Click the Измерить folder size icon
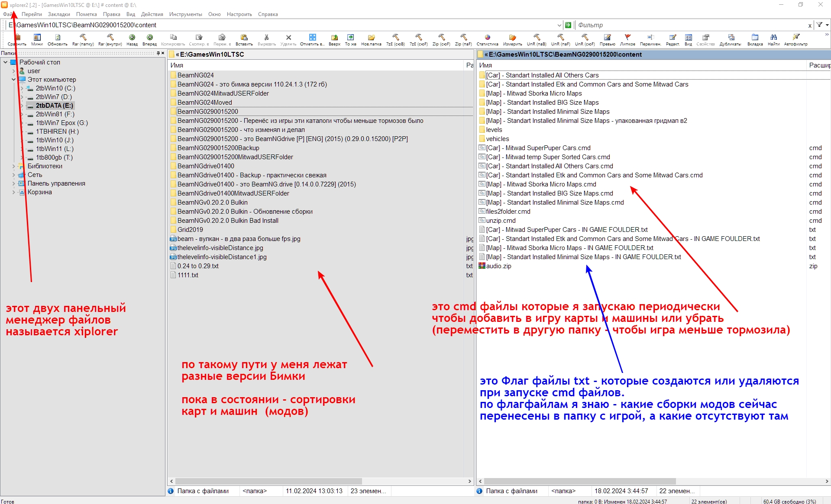 513,39
